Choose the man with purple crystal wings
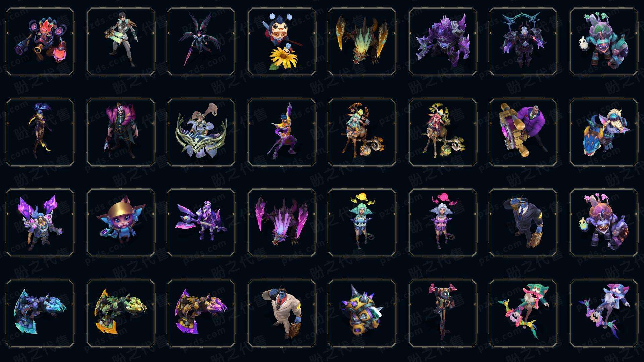This screenshot has height=362, width=644. [40, 223]
